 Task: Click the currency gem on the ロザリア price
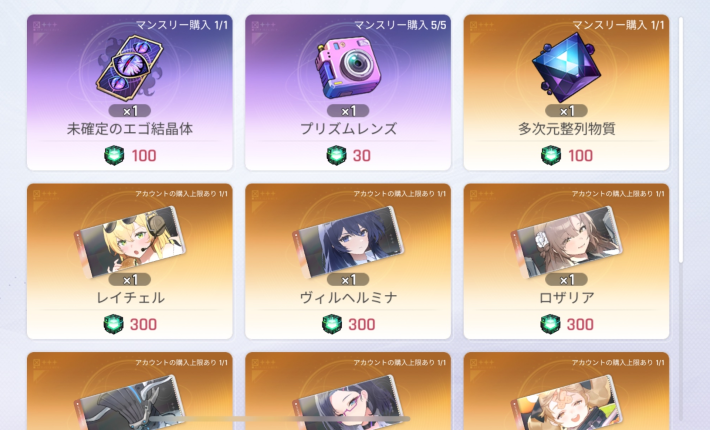[x=550, y=325]
